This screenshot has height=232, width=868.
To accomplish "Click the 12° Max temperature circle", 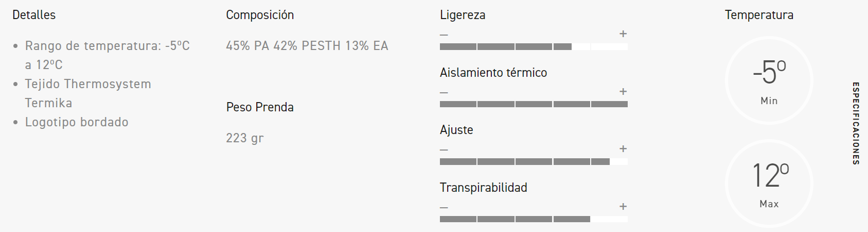I will tap(769, 184).
